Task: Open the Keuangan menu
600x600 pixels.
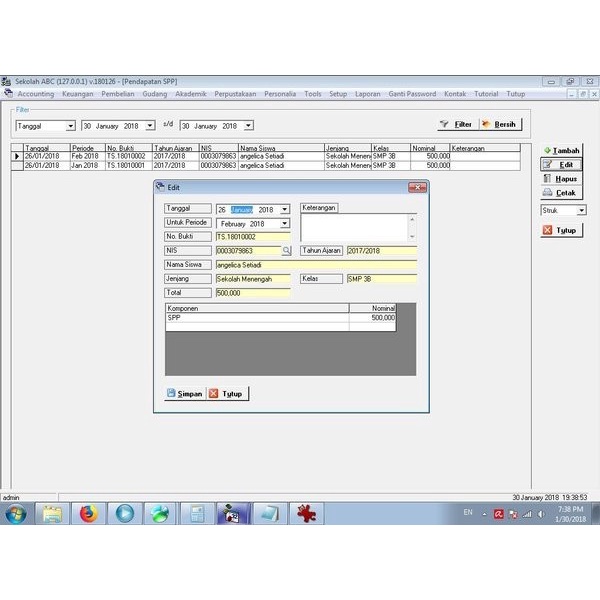Action: coord(78,94)
